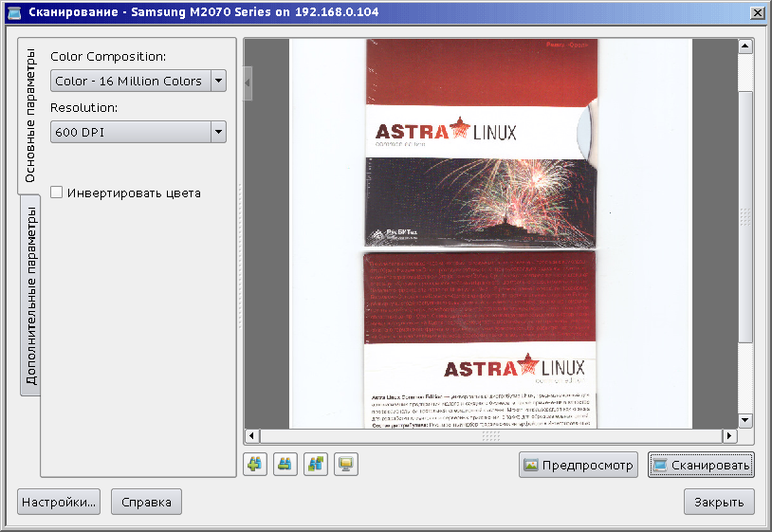
Task: Zoom in the scan preview
Action: coord(255,464)
